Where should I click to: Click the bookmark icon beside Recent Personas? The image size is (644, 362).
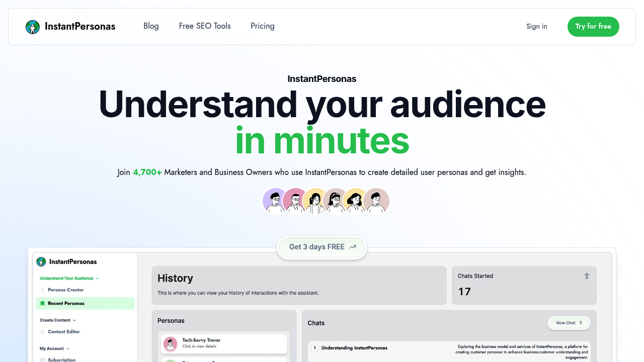click(x=42, y=303)
